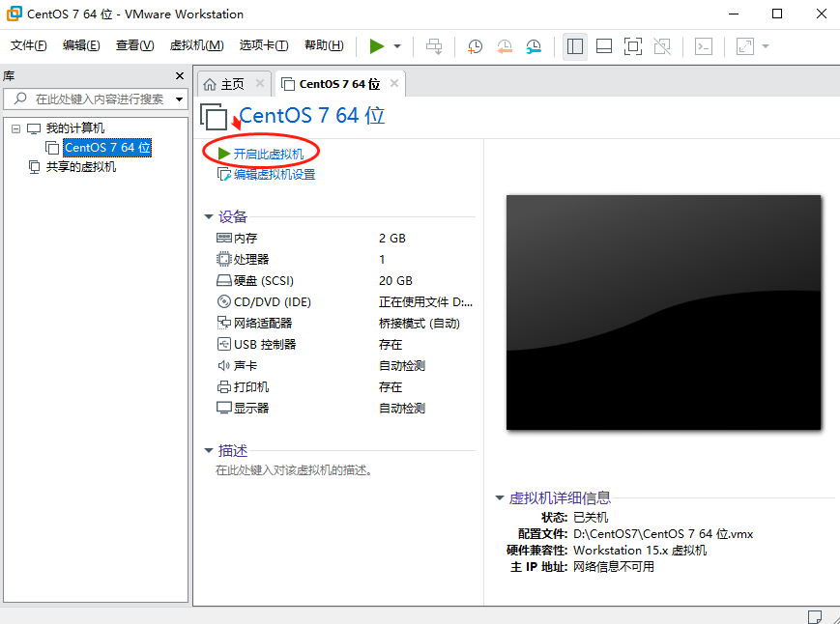Image resolution: width=840 pixels, height=624 pixels.
Task: Select the 处理器 device label
Action: pyautogui.click(x=251, y=260)
